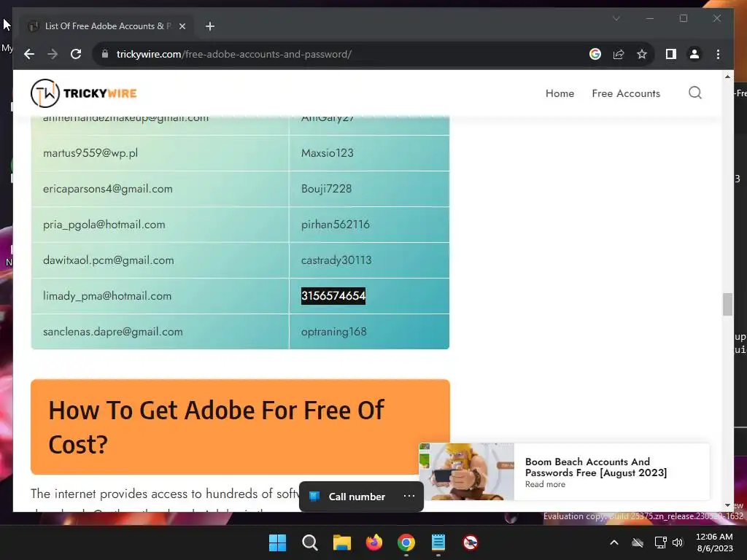Select ericaparsons4@gmail.com cell

click(x=160, y=189)
